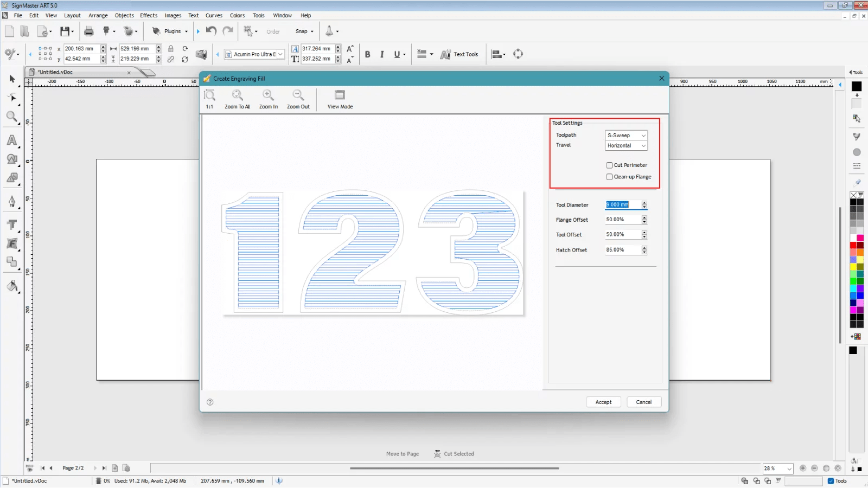Open the Fill/Bucket tool

pyautogui.click(x=12, y=286)
